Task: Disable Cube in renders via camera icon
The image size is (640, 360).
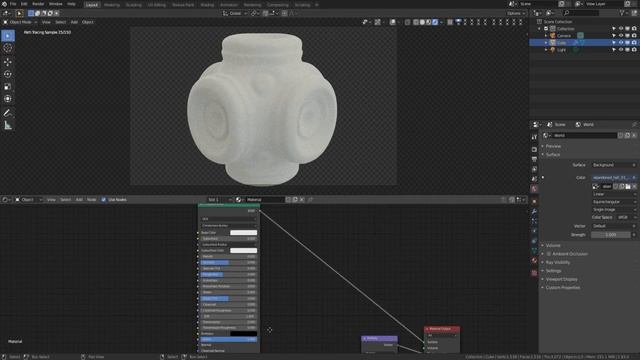Action: (x=634, y=42)
